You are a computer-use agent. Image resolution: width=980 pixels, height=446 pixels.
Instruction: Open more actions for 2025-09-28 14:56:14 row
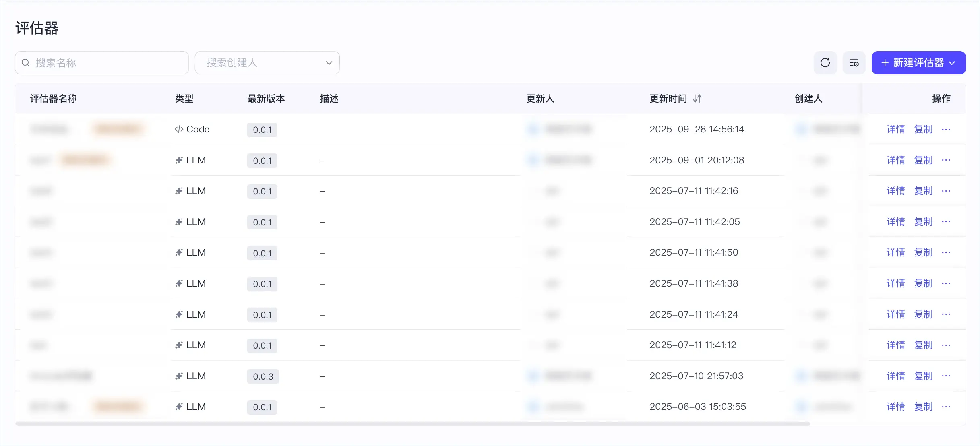tap(946, 129)
